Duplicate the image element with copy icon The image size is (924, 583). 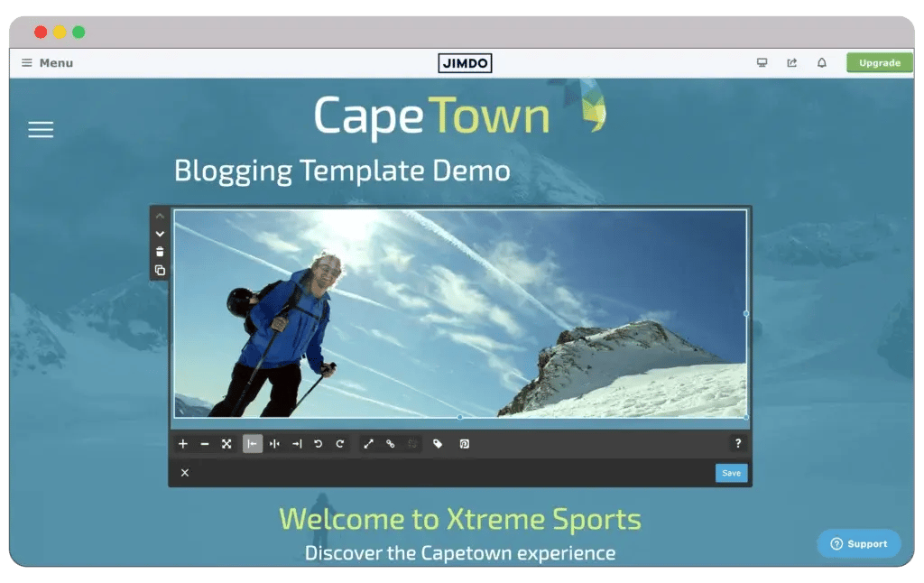pos(160,271)
